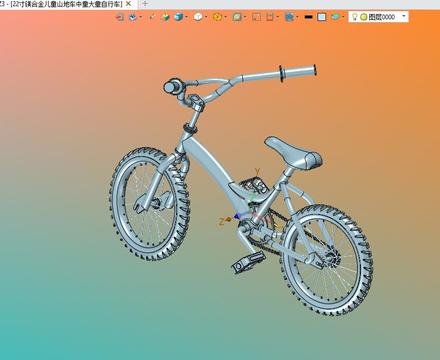This screenshot has width=440, height=360.
Task: Click the Z axis label of the triad
Action: click(x=221, y=222)
